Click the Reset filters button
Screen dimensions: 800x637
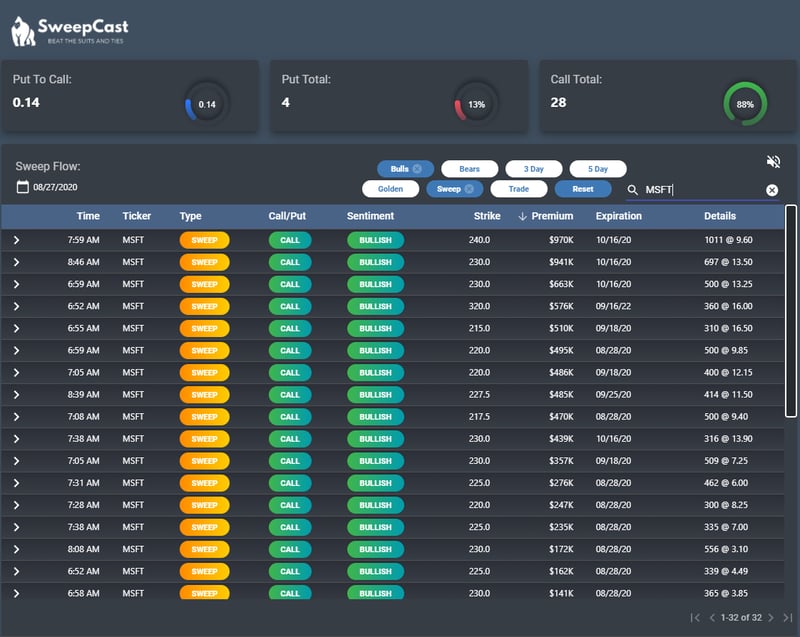pyautogui.click(x=583, y=189)
